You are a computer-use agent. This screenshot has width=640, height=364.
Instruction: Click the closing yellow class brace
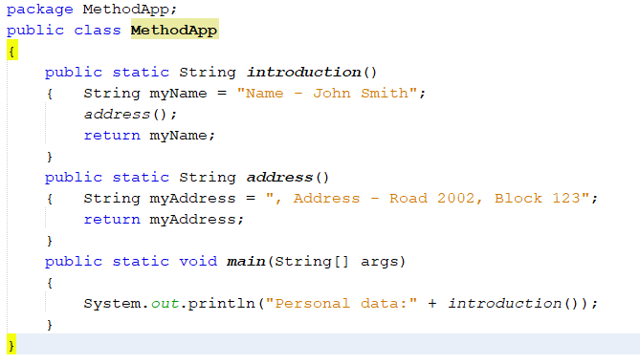coord(11,345)
